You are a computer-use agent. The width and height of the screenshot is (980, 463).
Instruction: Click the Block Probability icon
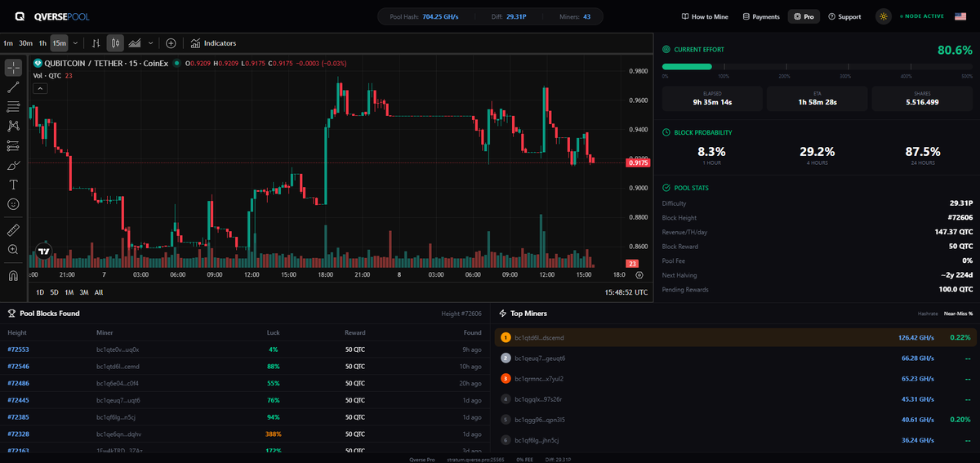pyautogui.click(x=666, y=132)
